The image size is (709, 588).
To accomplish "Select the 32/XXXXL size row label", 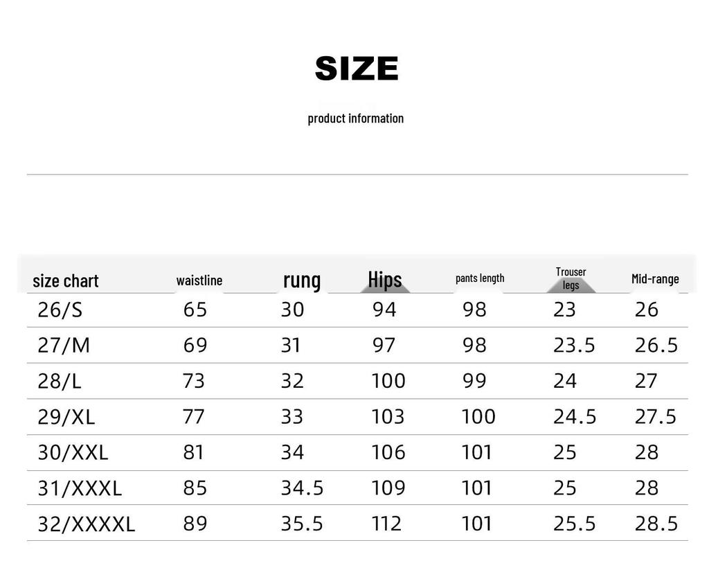I will click(x=87, y=524).
